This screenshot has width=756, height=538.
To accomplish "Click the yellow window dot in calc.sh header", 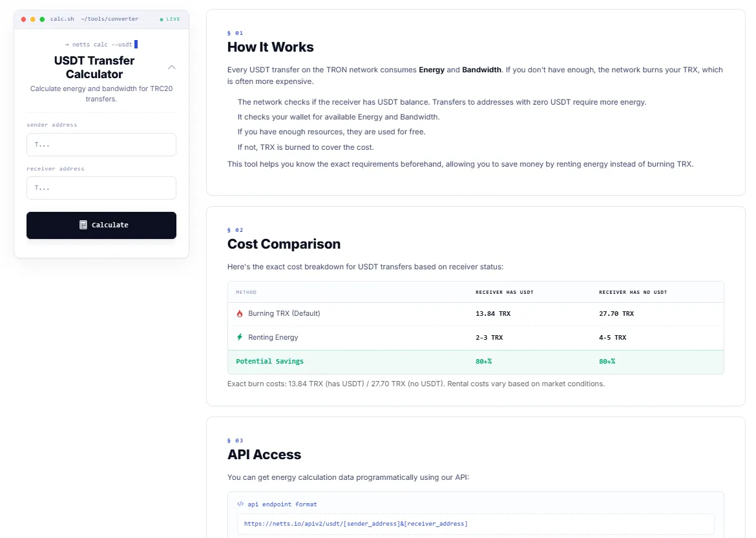I will pos(33,19).
